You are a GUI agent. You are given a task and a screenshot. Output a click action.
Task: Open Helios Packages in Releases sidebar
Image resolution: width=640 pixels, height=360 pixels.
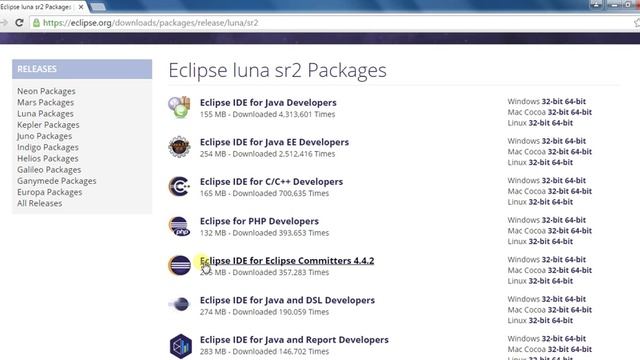coord(48,158)
